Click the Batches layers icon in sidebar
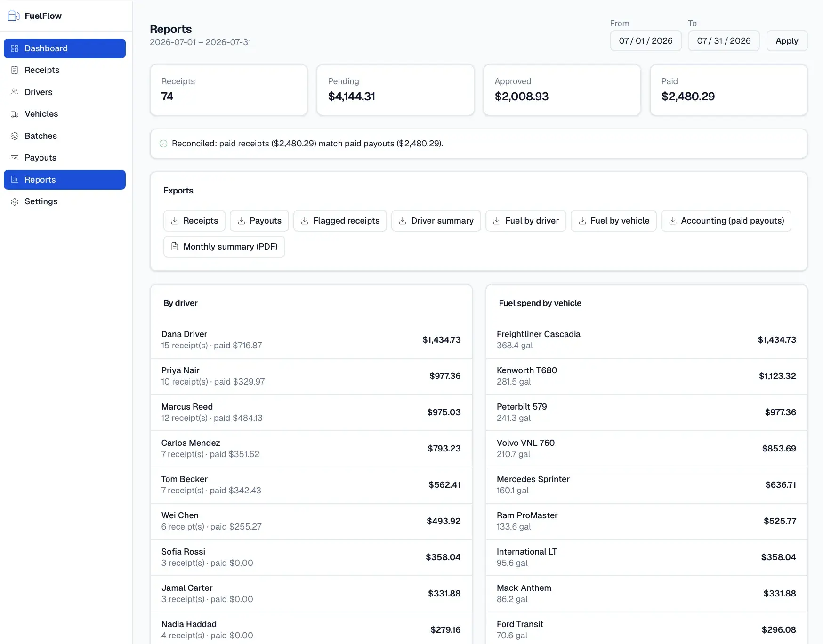This screenshot has height=644, width=823. point(15,136)
